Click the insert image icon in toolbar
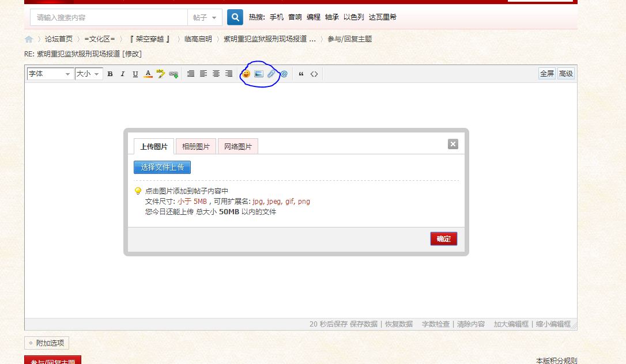The height and width of the screenshot is (364, 626). coord(259,74)
